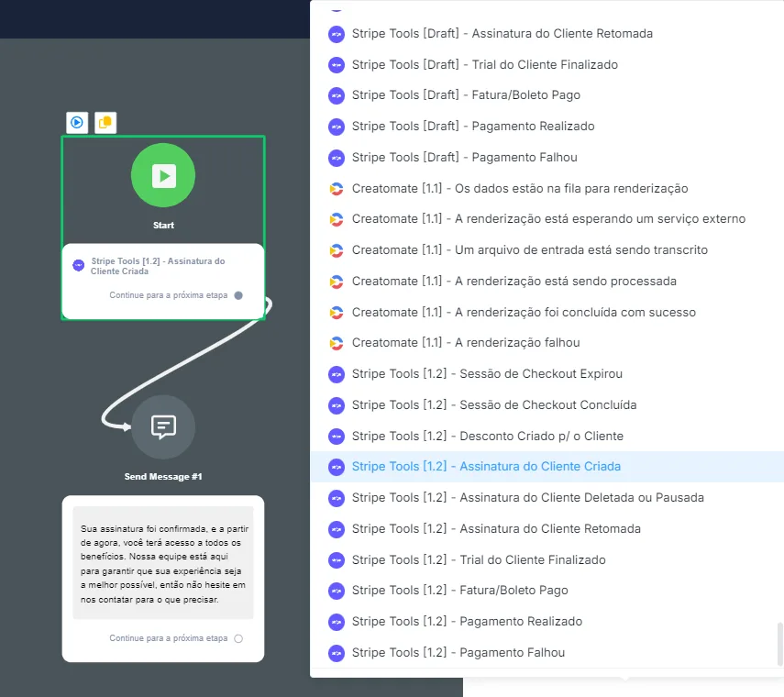Pick Stripe Tools [1.2] - Trial do Cliente Finalizado
This screenshot has height=697, width=784.
pos(547,560)
